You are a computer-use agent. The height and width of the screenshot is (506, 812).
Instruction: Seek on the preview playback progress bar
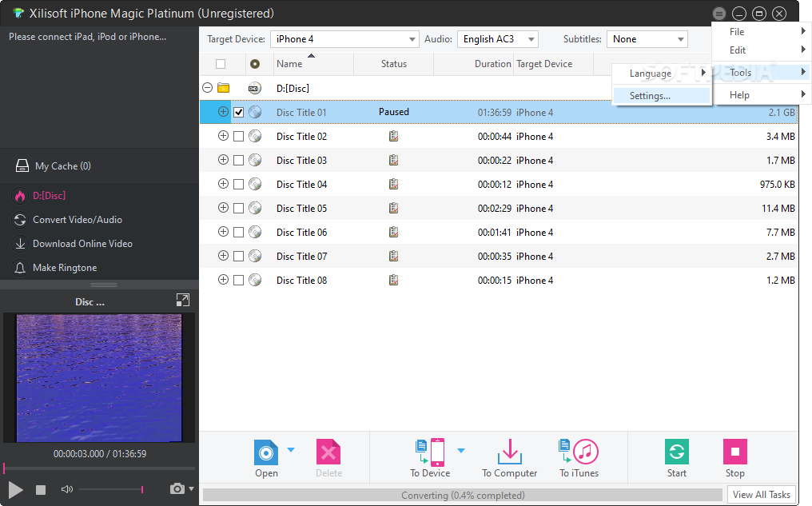click(99, 468)
